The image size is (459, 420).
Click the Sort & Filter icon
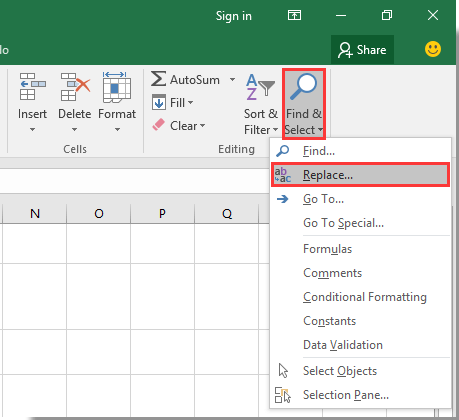coord(260,87)
